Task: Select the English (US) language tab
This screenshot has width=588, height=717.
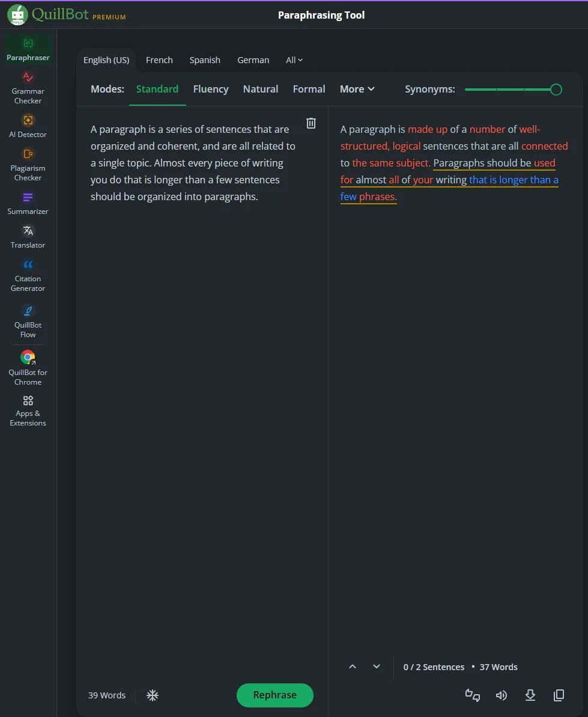Action: [x=106, y=60]
